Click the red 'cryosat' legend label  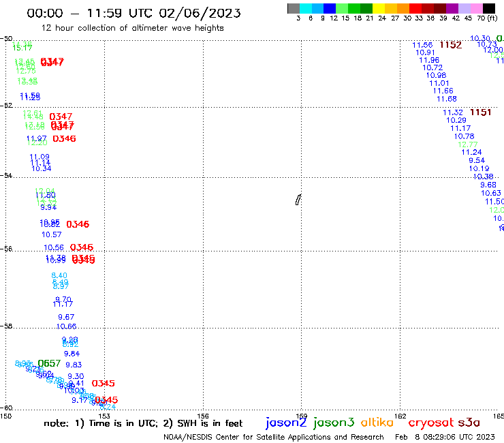click(x=431, y=423)
